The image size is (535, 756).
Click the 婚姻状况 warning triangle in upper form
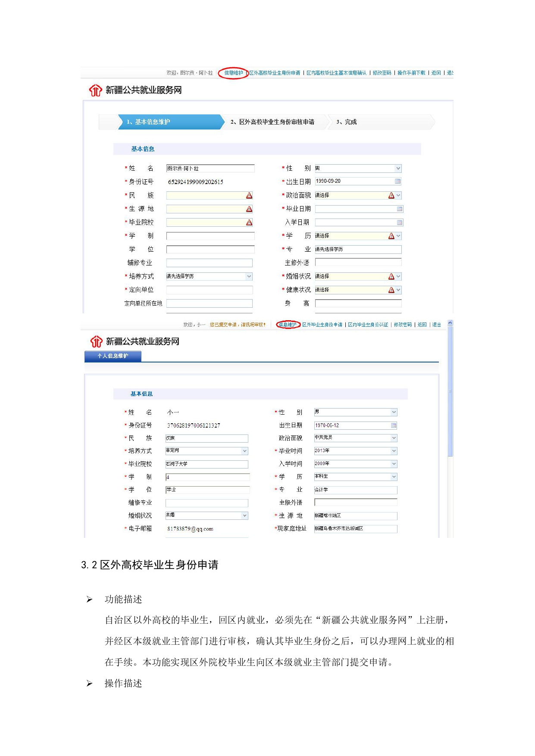[x=391, y=276]
